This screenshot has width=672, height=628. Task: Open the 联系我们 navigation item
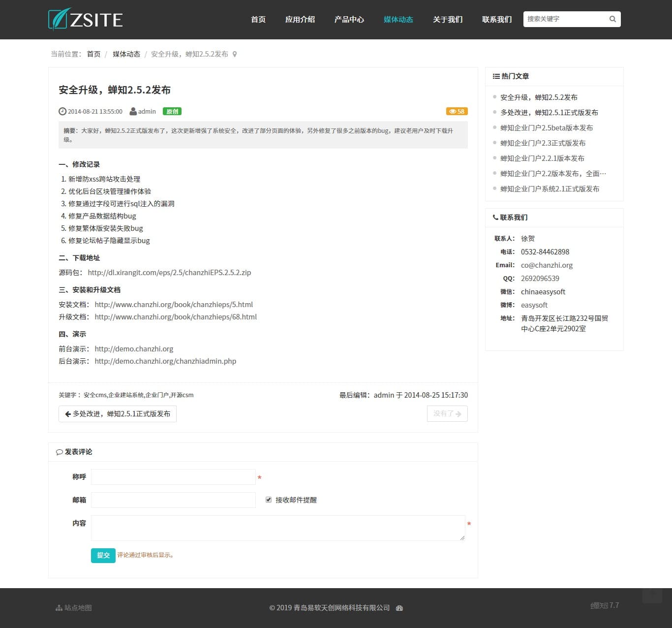point(497,19)
